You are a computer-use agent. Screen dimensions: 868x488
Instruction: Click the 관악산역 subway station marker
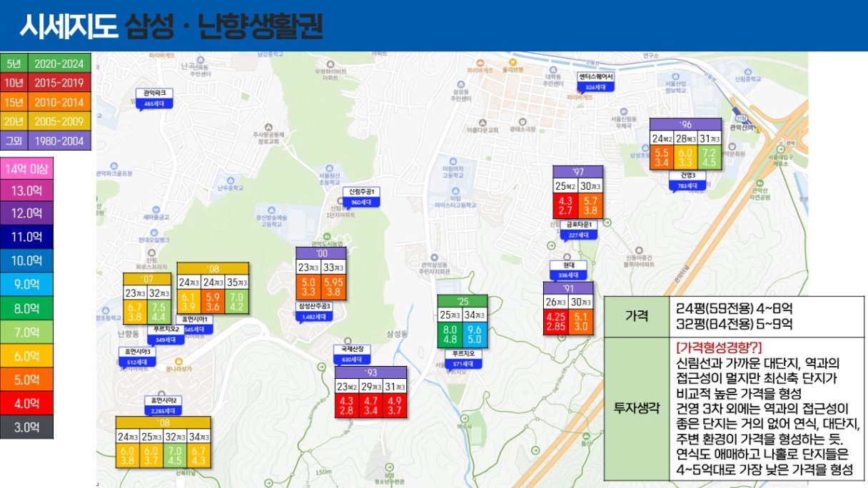(x=740, y=118)
